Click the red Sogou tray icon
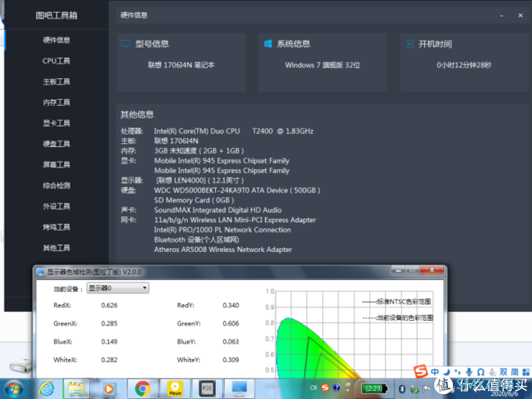 (x=325, y=387)
